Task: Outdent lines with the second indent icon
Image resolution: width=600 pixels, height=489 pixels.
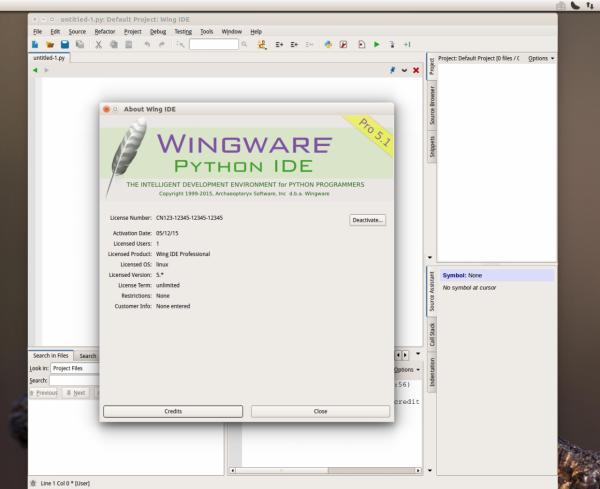Action: tap(294, 45)
